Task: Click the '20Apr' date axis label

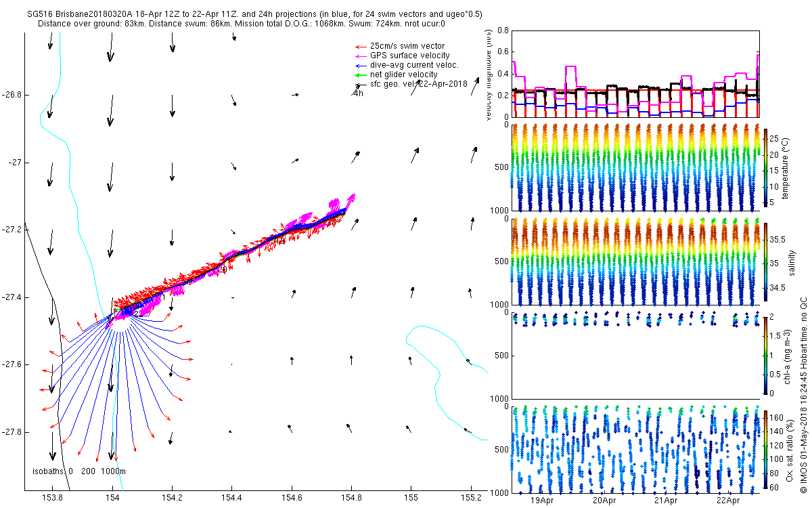Action: 604,501
